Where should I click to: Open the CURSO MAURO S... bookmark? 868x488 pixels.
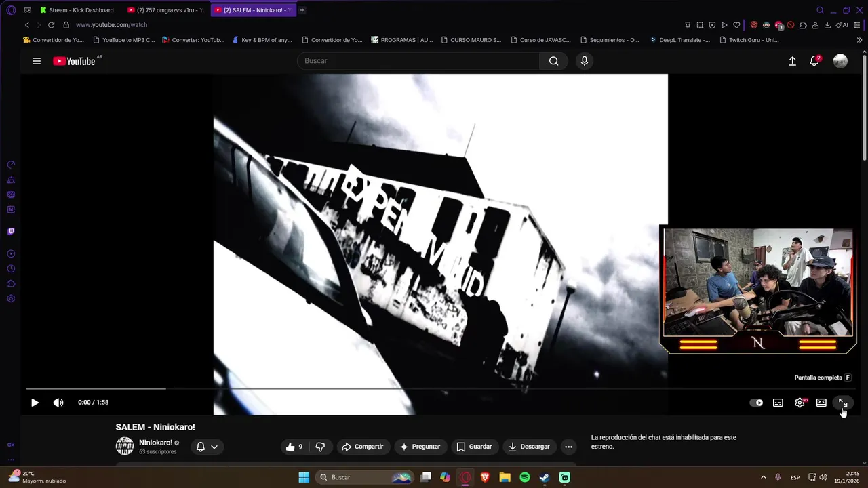click(x=471, y=40)
